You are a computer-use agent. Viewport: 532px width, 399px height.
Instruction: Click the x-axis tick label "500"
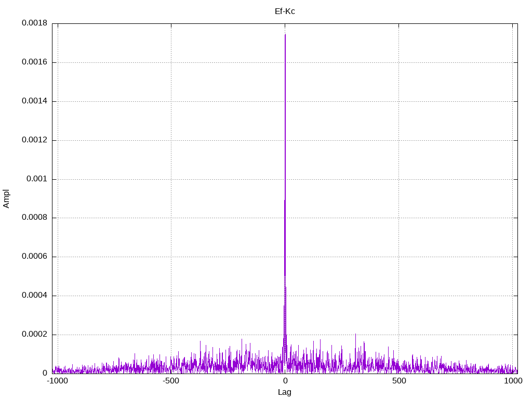tap(399, 381)
